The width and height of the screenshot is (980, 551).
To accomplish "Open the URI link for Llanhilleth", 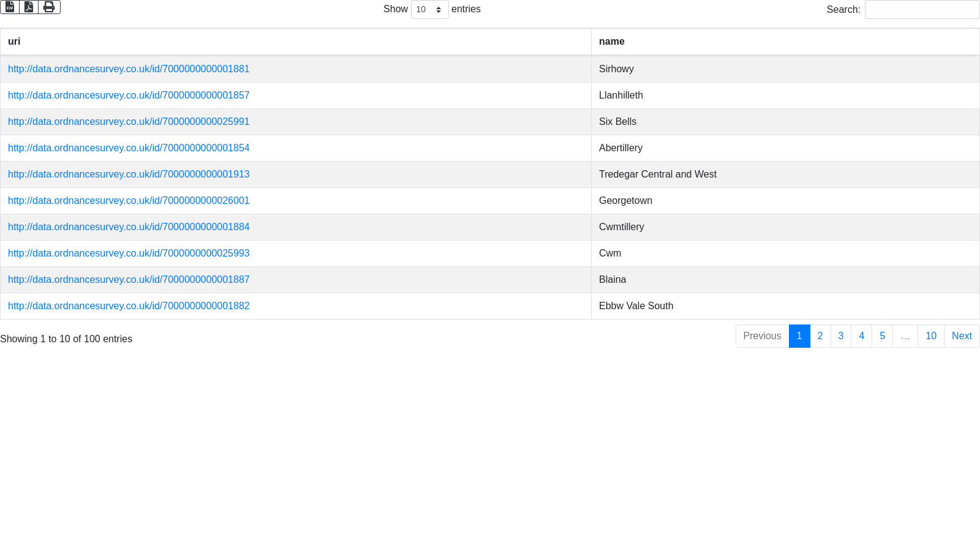I will pyautogui.click(x=129, y=96).
